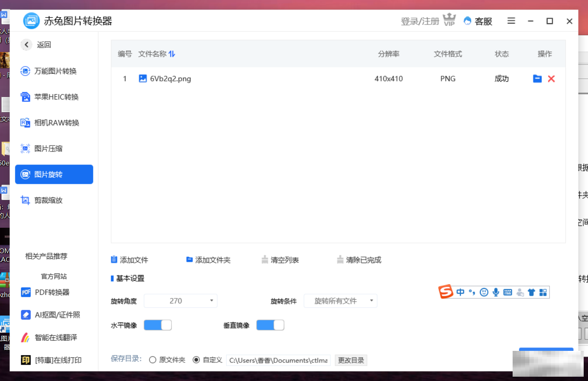Delete 6Vb2q2.png with red X icon
The image size is (588, 381).
tap(551, 79)
